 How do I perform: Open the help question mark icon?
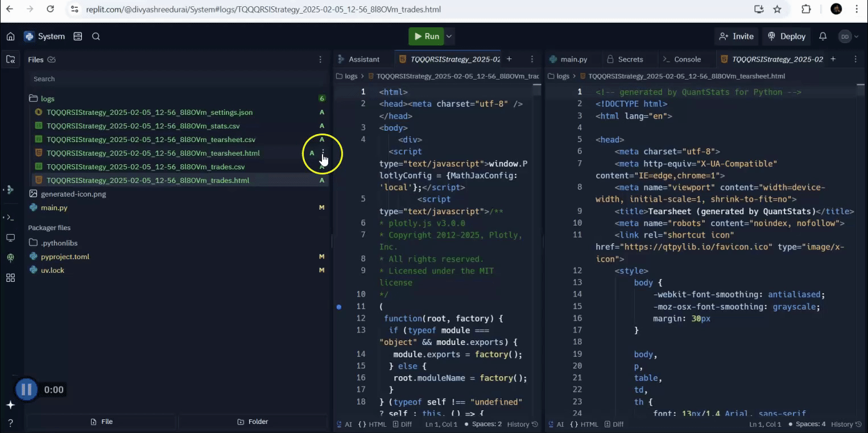point(10,423)
